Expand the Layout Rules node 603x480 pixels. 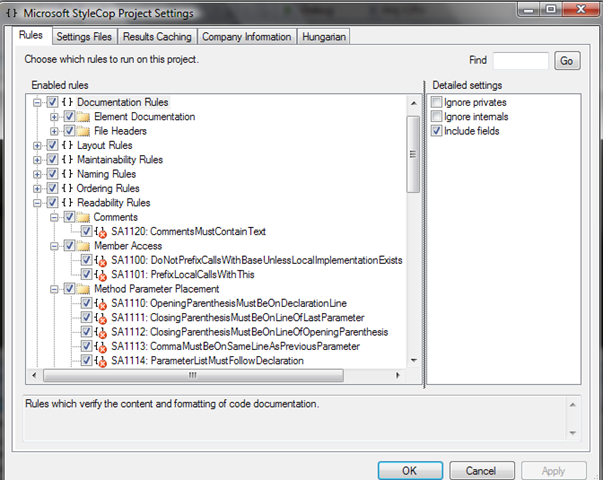tap(37, 146)
